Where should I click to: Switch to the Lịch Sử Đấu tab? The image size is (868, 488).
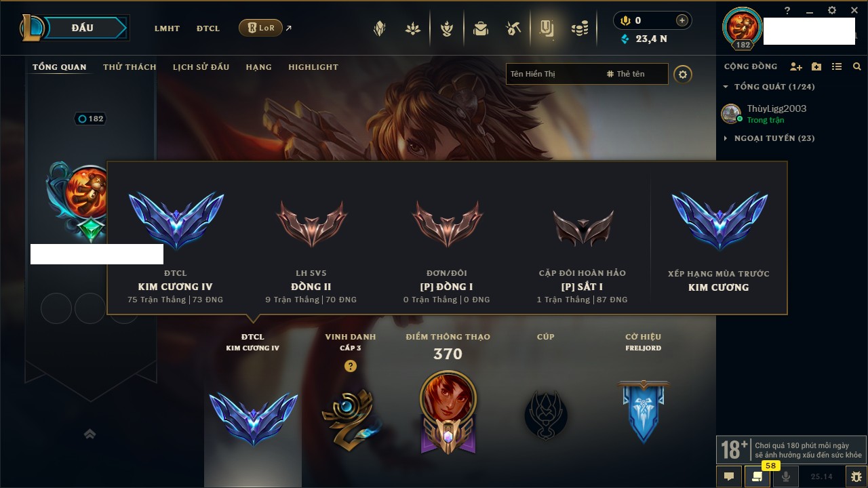pyautogui.click(x=201, y=67)
